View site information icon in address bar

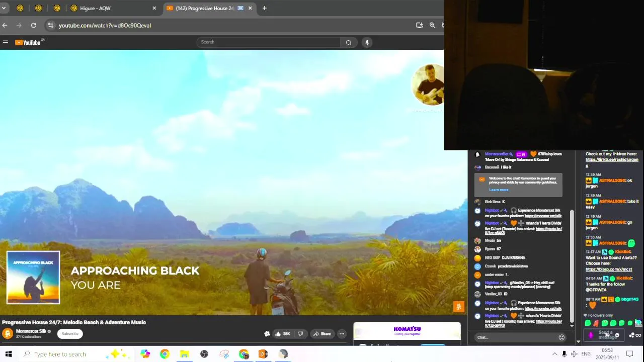[50, 25]
